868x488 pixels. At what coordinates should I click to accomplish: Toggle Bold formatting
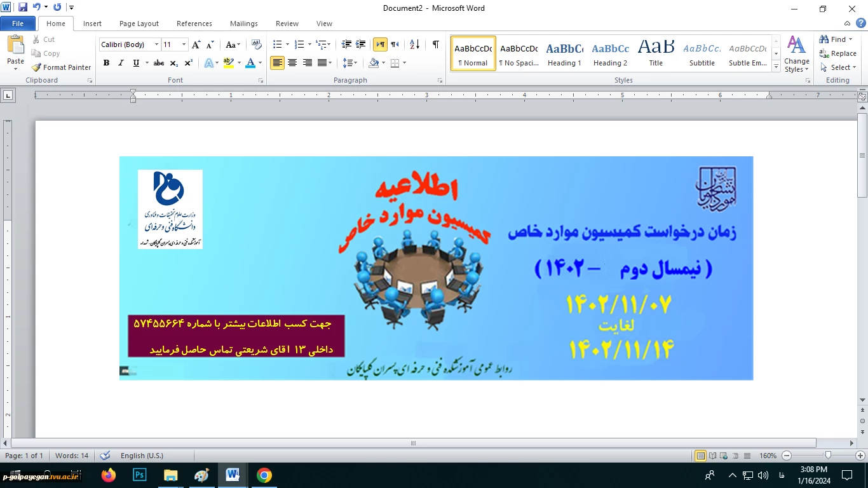pyautogui.click(x=106, y=63)
